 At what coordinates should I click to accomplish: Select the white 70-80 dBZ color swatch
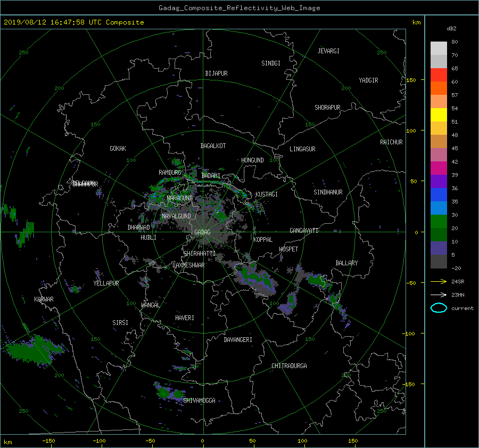tap(439, 48)
